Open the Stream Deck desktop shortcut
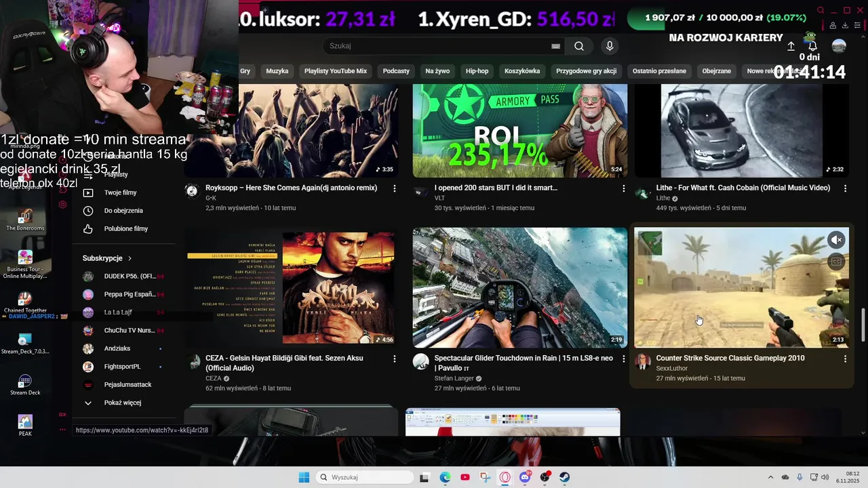 coord(25,385)
